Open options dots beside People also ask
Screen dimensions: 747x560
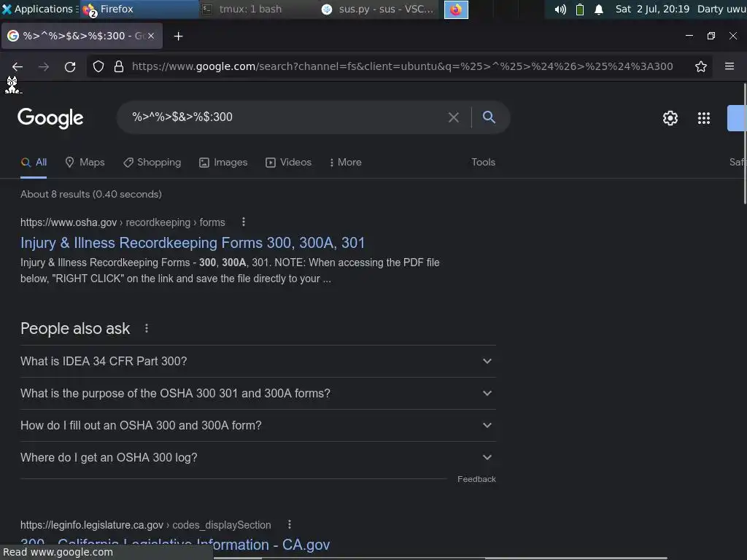pos(146,328)
